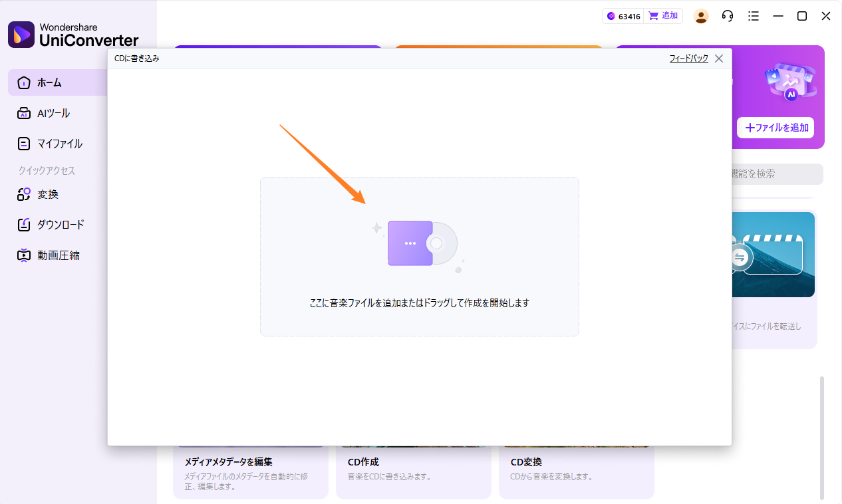Open customer support via headset icon
The height and width of the screenshot is (504, 842).
point(727,15)
